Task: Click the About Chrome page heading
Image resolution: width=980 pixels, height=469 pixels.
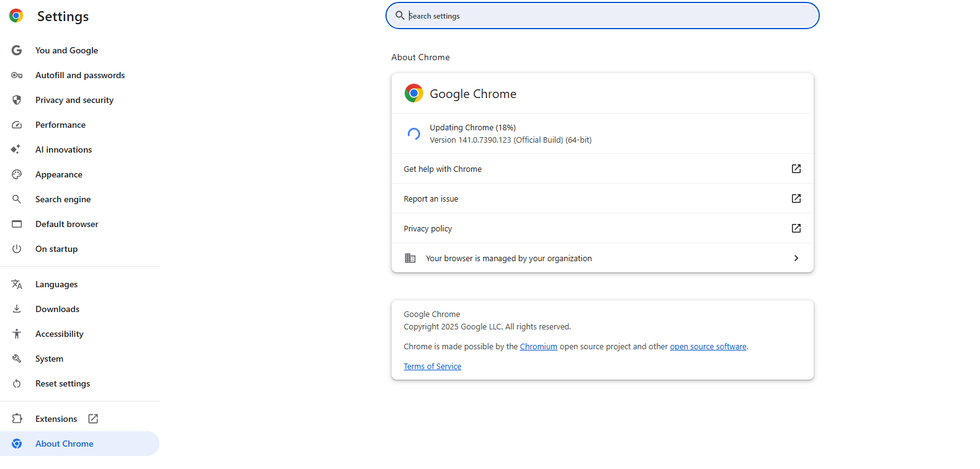Action: 421,57
